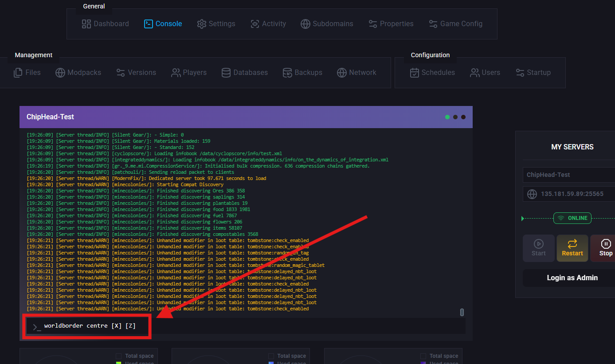The height and width of the screenshot is (364, 615).
Task: Click the "Finished discovering food 1833 1981" line
Action: (138, 209)
